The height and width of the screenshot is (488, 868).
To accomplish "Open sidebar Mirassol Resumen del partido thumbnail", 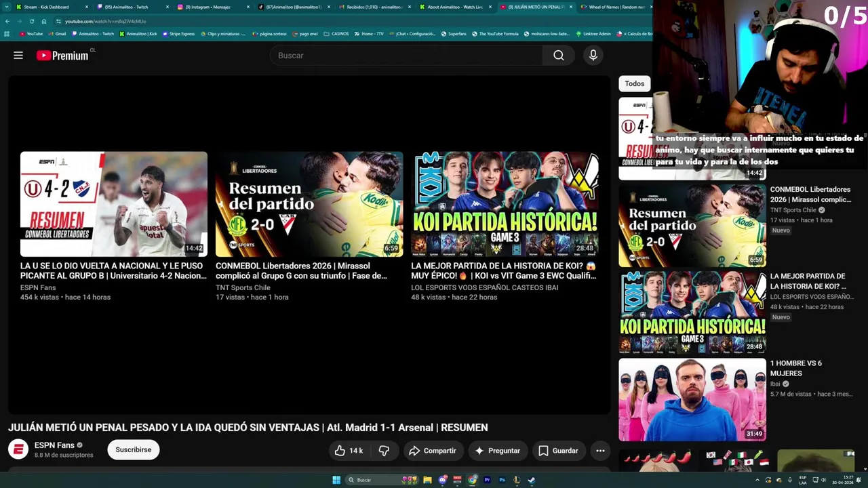I will click(x=692, y=226).
